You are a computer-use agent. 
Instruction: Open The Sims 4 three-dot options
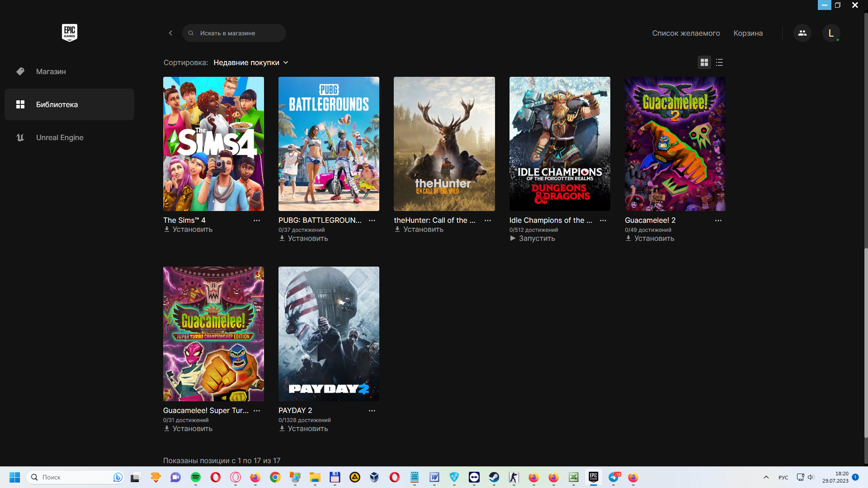(x=257, y=221)
